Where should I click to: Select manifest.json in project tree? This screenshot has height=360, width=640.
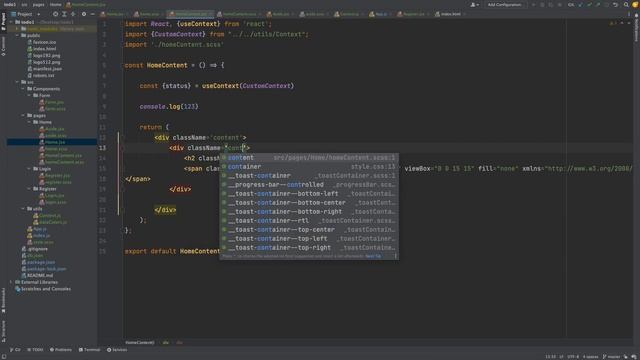point(44,69)
